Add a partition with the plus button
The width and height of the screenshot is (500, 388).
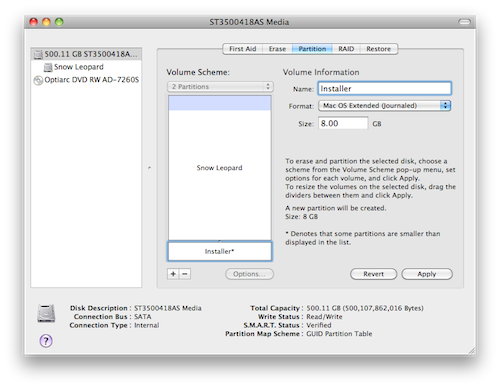(x=173, y=274)
